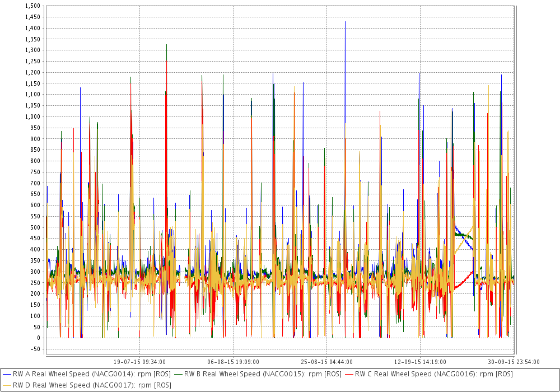Click the y-axis value 1,450
This screenshot has width=560, height=392.
tap(32, 17)
